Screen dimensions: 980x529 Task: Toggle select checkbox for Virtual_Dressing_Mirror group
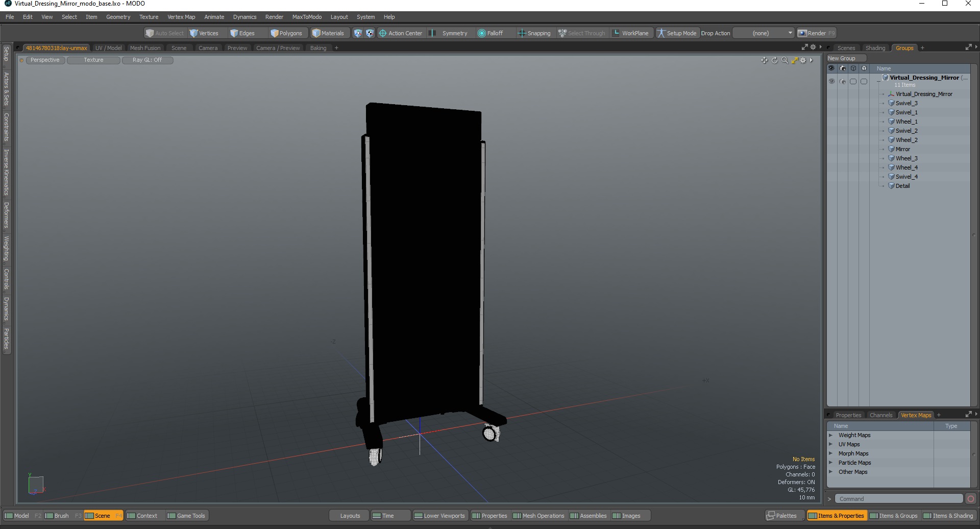pyautogui.click(x=853, y=82)
